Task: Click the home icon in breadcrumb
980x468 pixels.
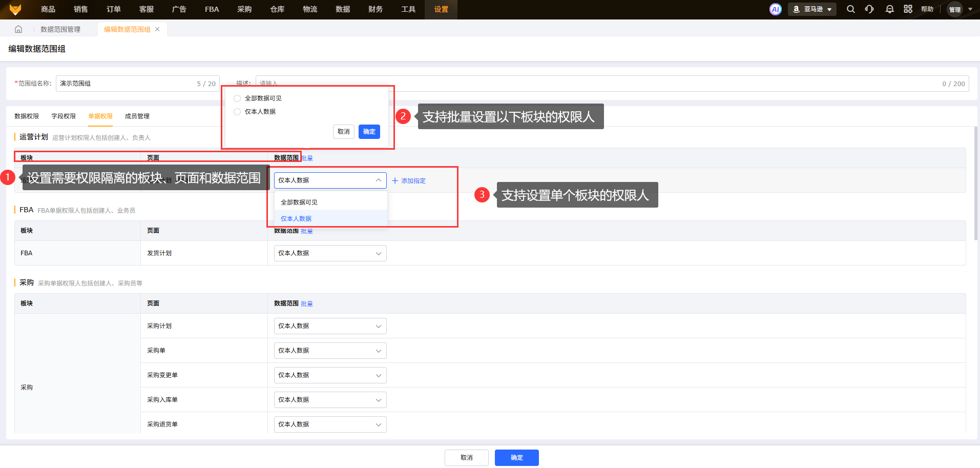Action: (x=18, y=29)
